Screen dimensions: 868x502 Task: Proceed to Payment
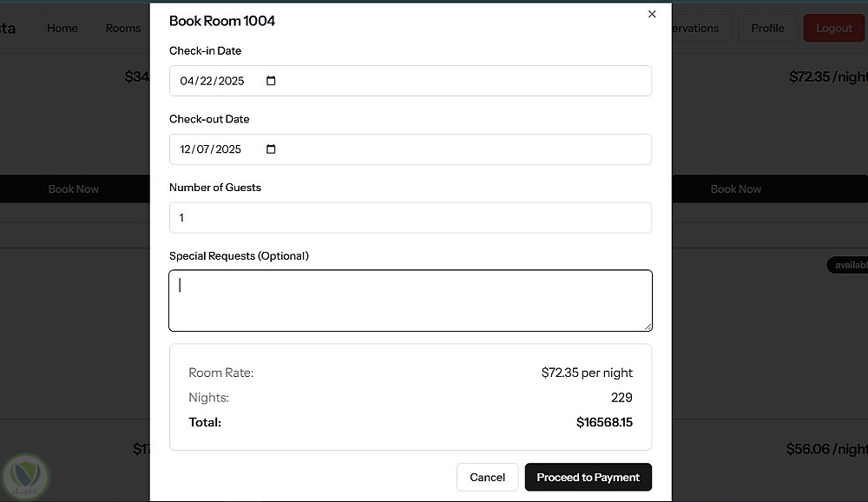tap(588, 477)
